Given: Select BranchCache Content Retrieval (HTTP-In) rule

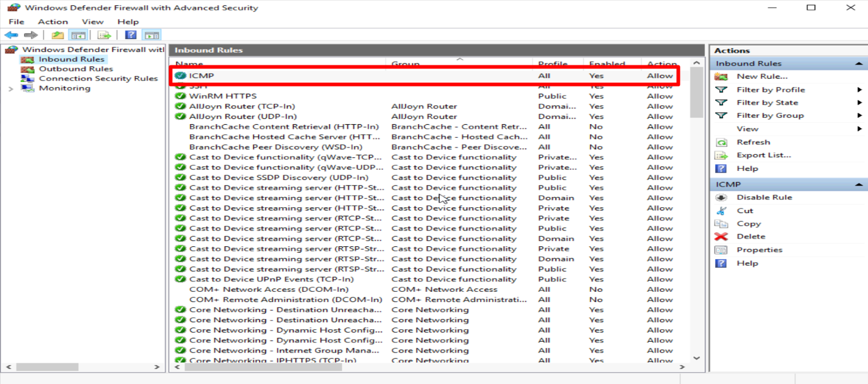Looking at the screenshot, I should (x=284, y=126).
